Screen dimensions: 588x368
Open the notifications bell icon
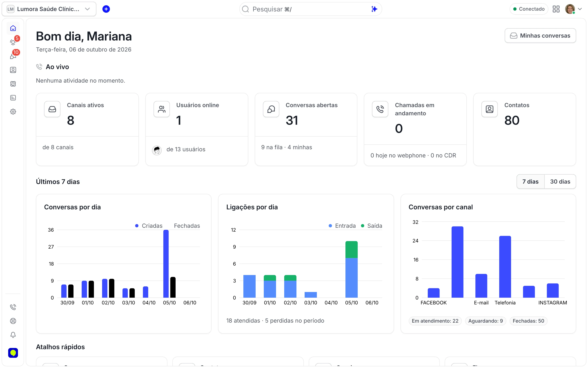tap(13, 335)
